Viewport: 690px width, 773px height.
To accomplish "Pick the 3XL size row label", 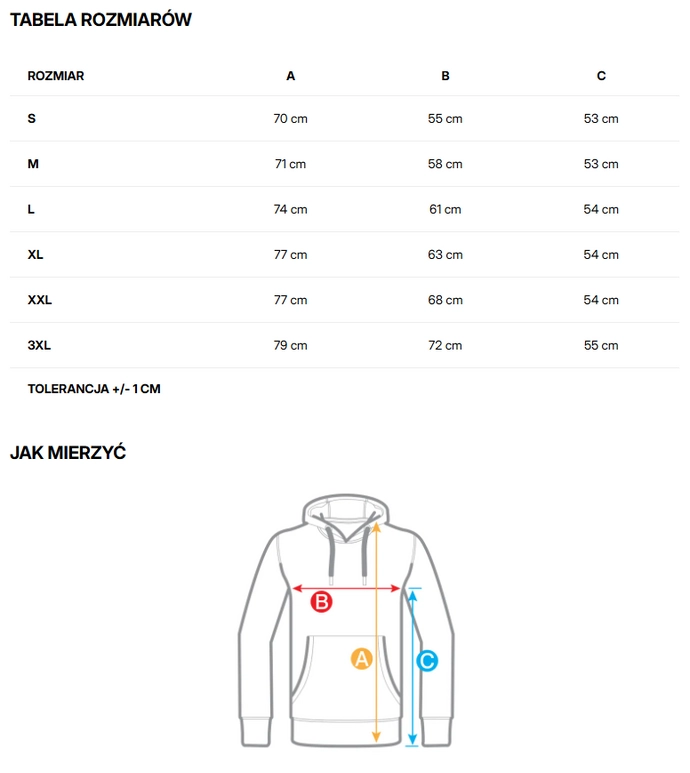I will click(x=39, y=345).
